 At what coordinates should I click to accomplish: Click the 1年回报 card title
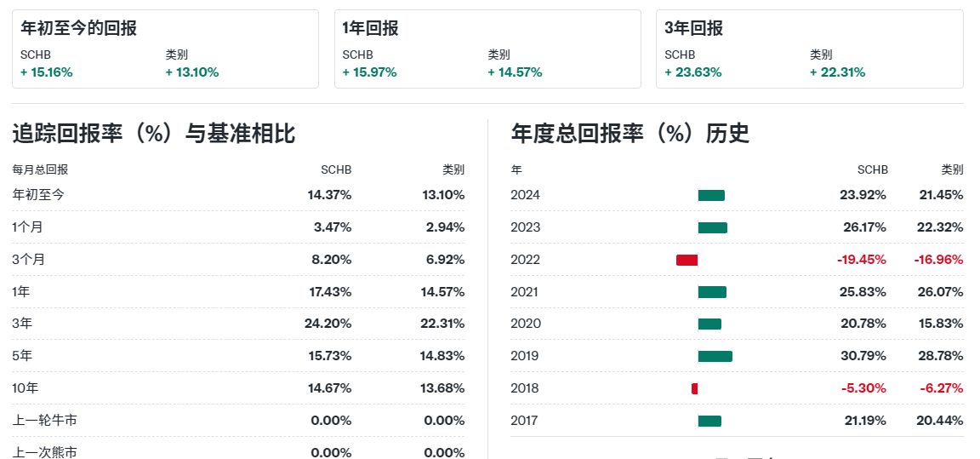coord(370,28)
